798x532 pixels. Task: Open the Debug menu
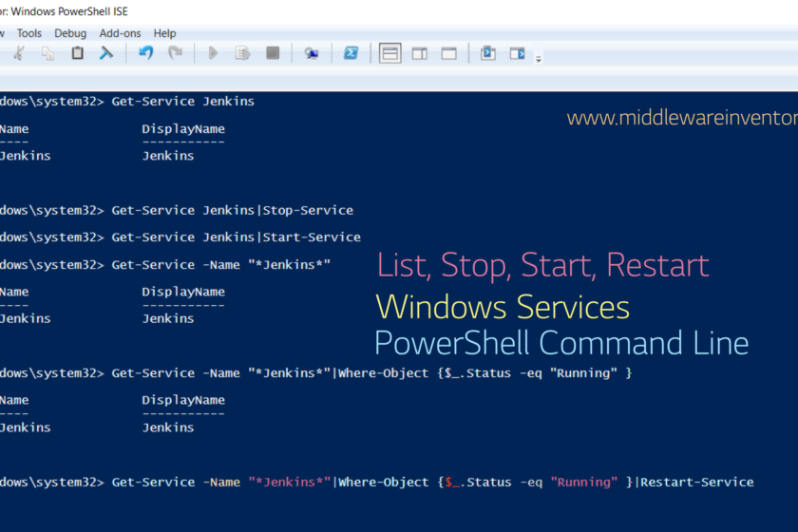70,33
